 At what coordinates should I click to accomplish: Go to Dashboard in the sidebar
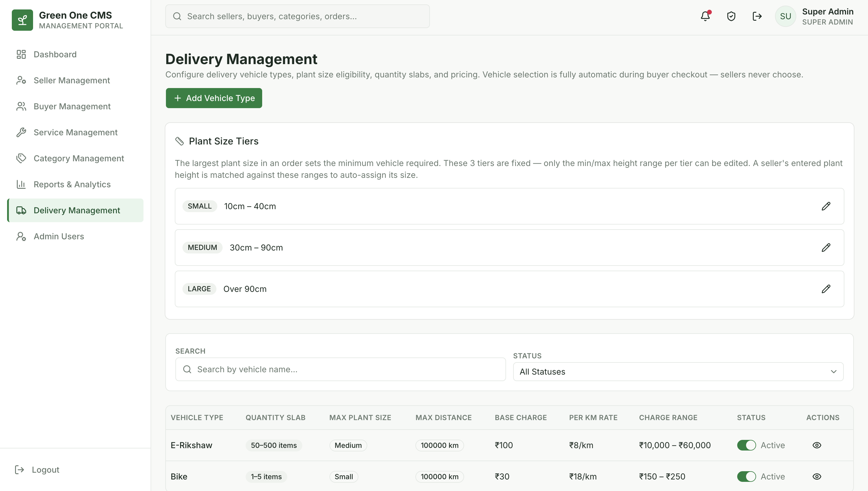(75, 54)
